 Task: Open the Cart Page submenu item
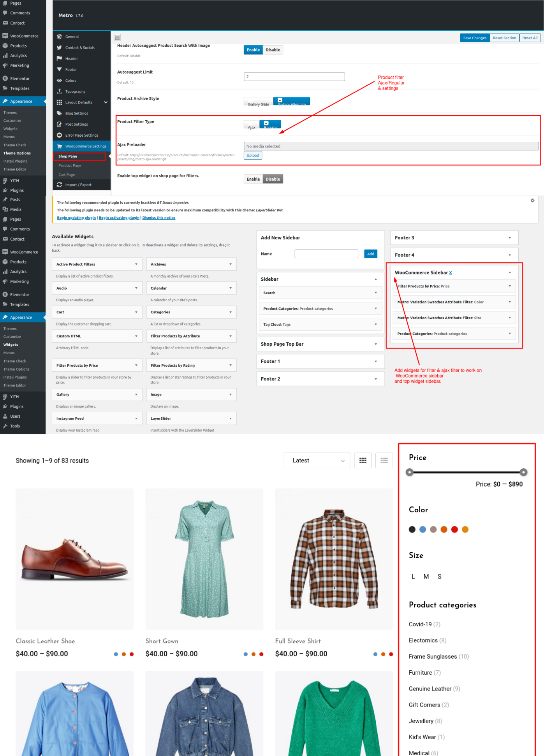[67, 175]
